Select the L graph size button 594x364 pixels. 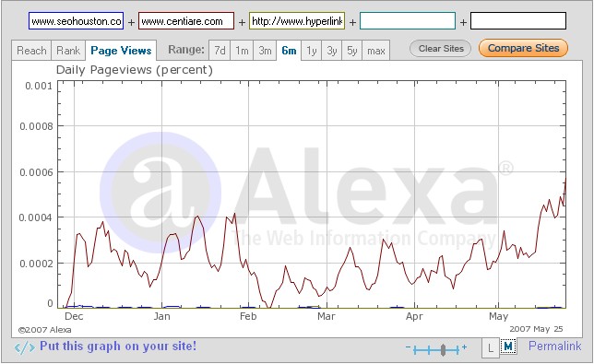(x=491, y=347)
